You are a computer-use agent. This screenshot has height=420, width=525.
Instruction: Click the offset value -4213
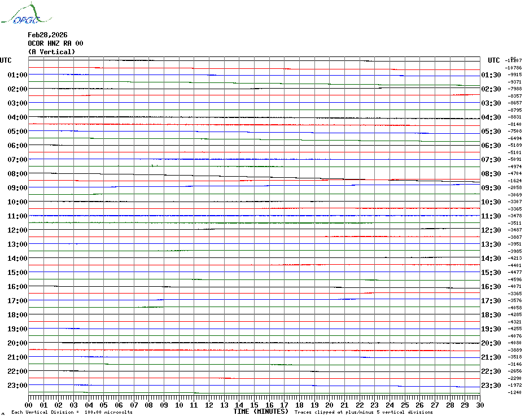point(515,258)
